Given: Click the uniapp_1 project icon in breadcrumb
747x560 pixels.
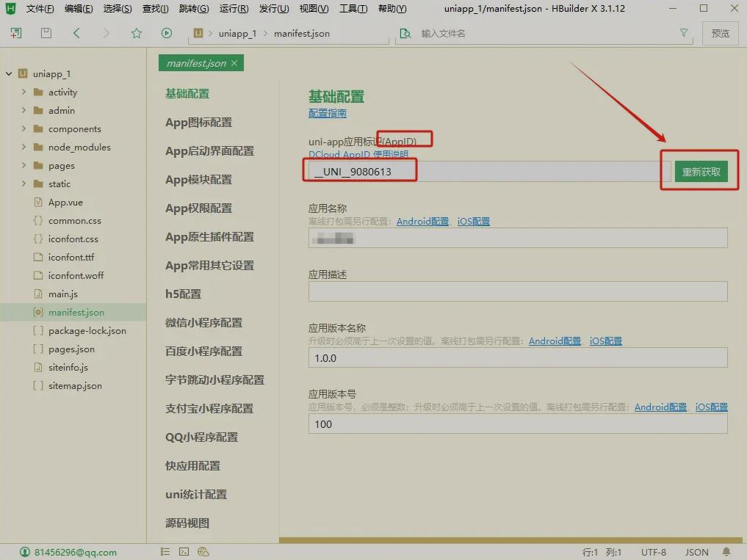Looking at the screenshot, I should 198,33.
